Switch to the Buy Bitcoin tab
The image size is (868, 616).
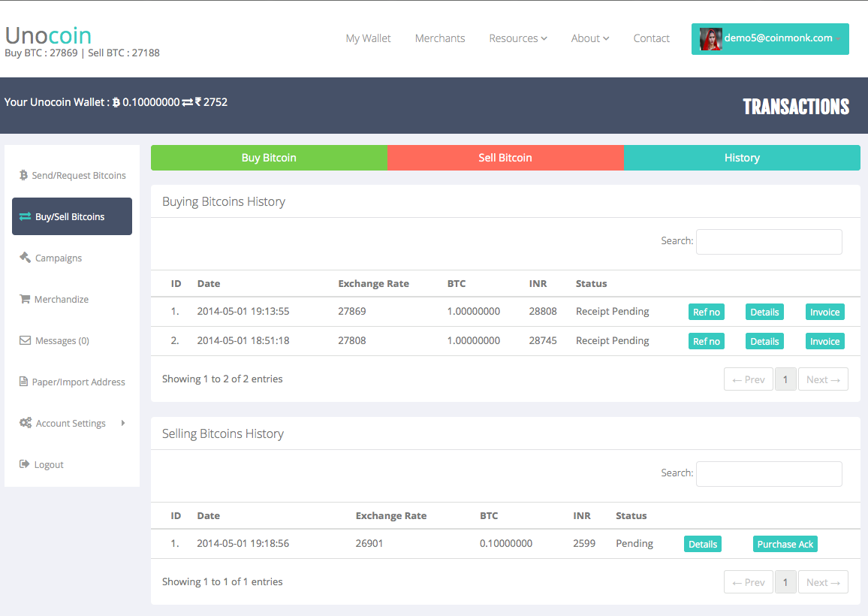[x=269, y=158]
